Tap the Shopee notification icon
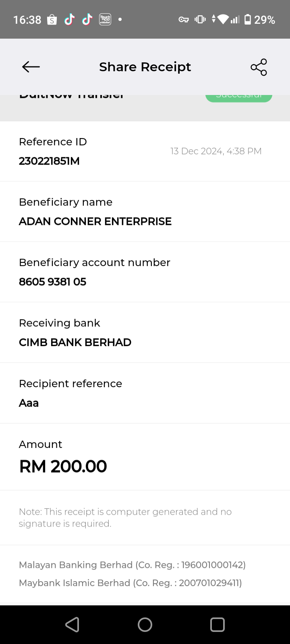The height and width of the screenshot is (644, 290). click(52, 20)
